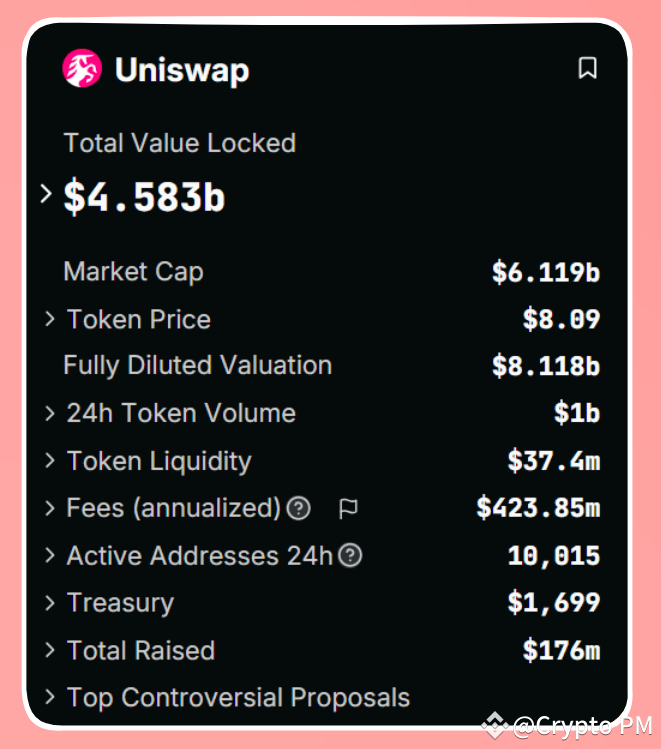This screenshot has width=661, height=749.
Task: Click the Uniswap title text
Action: 182,70
